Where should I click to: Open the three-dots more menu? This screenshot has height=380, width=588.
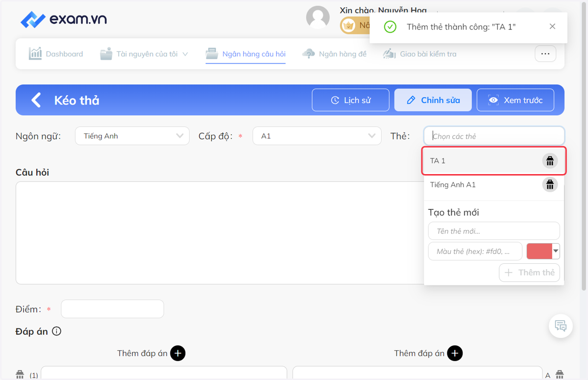click(545, 54)
